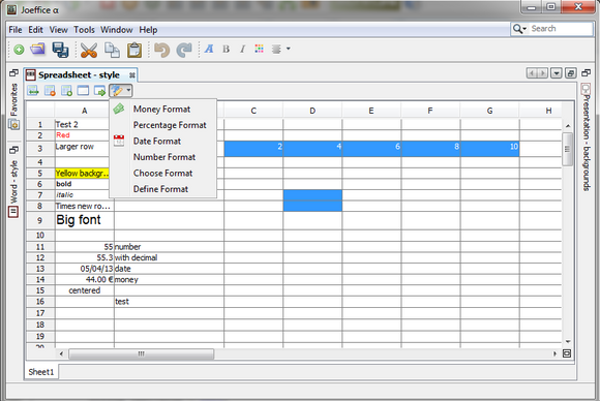Click the blank window icon in spreadsheet toolbar
The image size is (600, 401).
(x=83, y=91)
